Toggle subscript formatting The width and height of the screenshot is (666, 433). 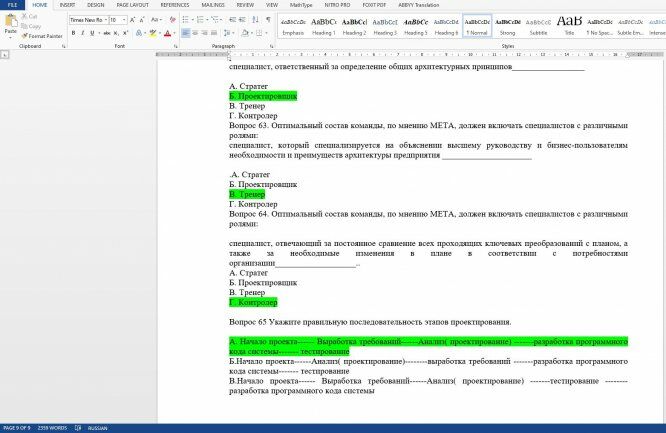pos(116,33)
